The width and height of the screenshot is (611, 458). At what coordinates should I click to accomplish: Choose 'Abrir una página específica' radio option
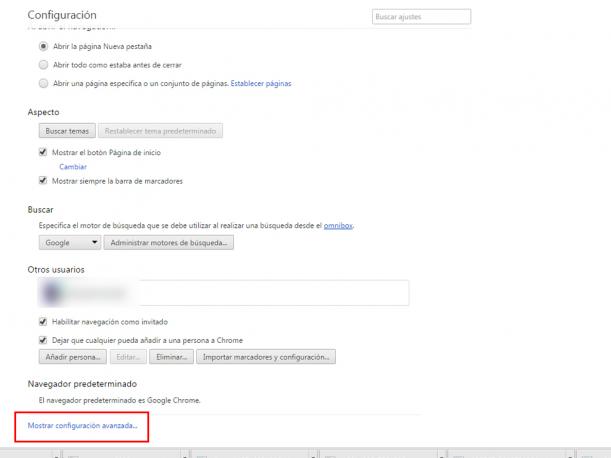click(43, 83)
